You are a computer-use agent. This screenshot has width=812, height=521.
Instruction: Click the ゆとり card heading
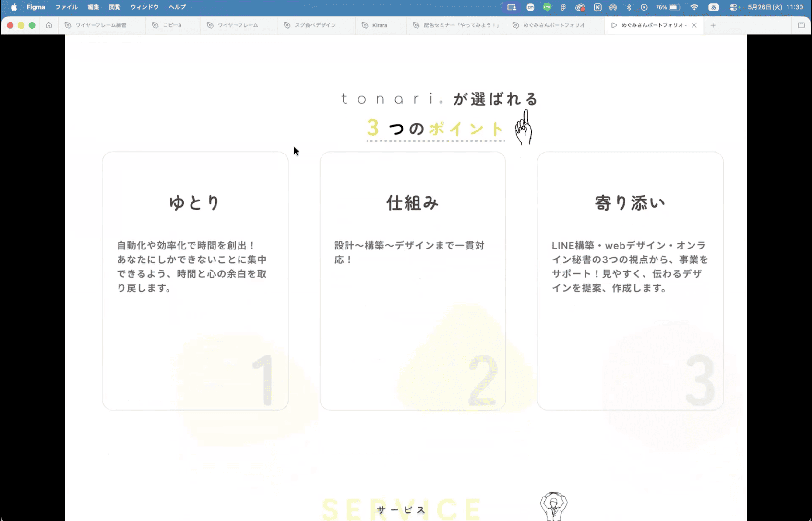(195, 202)
